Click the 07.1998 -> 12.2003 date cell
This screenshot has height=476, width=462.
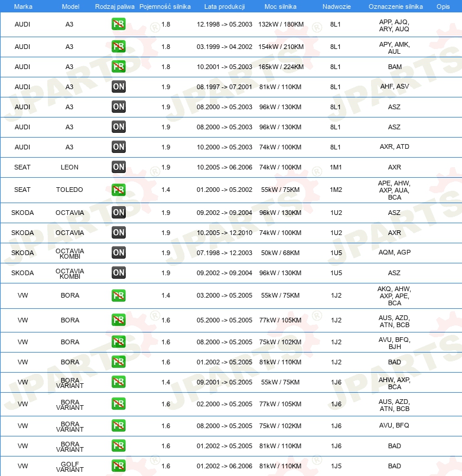point(224,253)
